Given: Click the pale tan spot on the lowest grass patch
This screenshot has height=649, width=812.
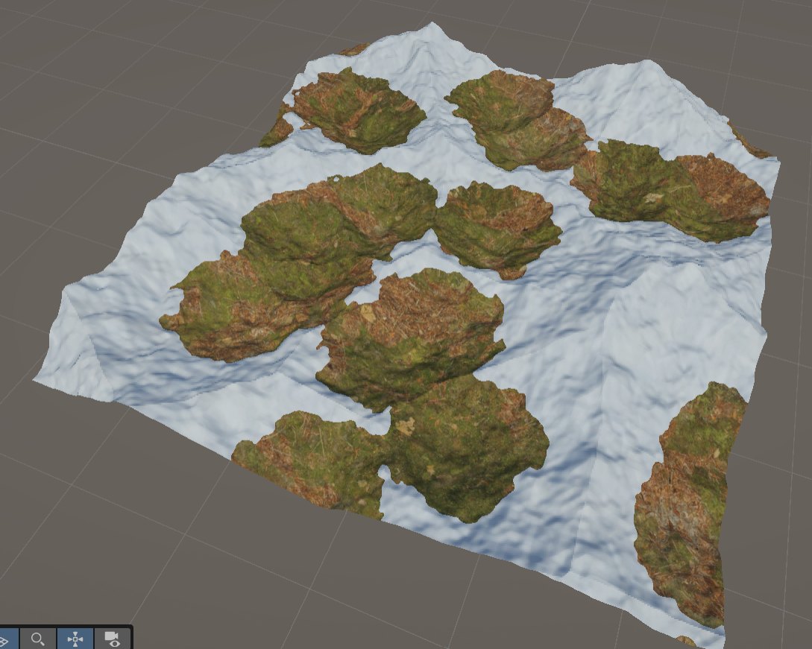Looking at the screenshot, I should (405, 426).
